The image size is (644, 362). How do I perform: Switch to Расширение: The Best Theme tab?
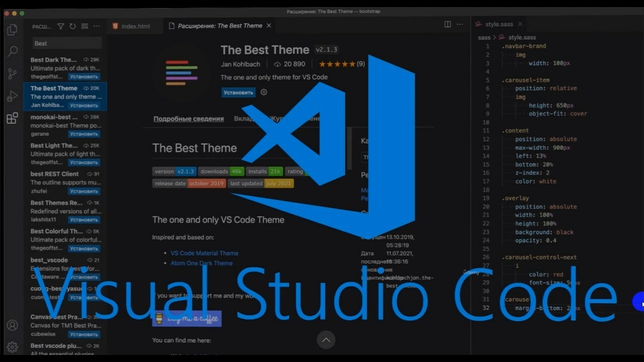220,26
